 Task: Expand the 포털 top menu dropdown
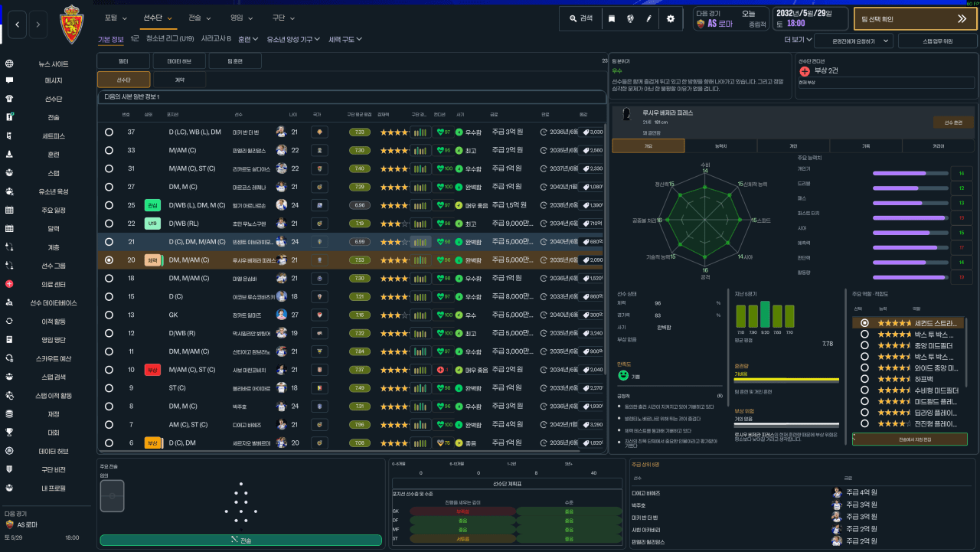coord(114,18)
